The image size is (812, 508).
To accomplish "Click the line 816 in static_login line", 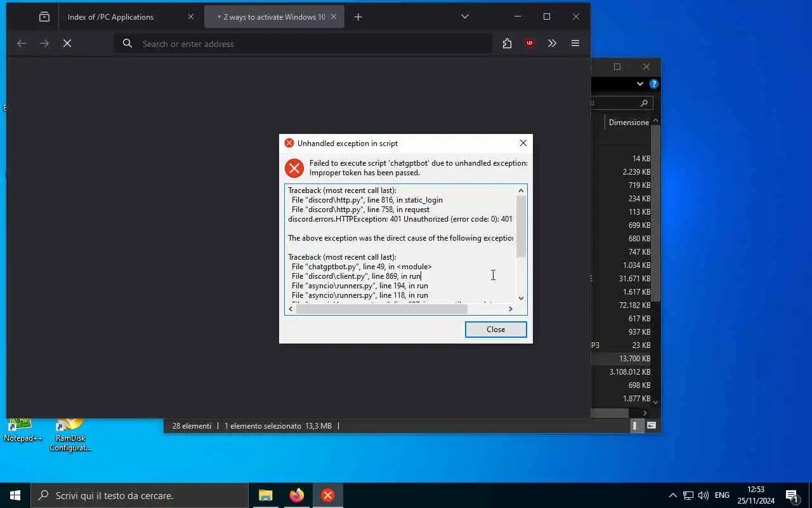I will (367, 200).
